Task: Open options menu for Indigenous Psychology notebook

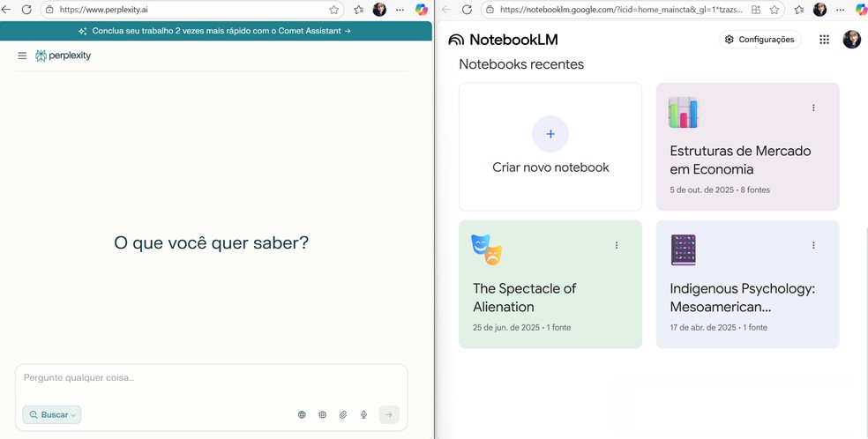Action: [x=813, y=245]
